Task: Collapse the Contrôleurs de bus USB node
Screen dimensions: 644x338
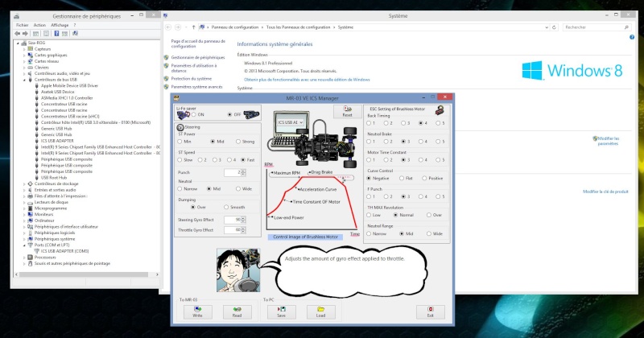Action: [x=24, y=80]
